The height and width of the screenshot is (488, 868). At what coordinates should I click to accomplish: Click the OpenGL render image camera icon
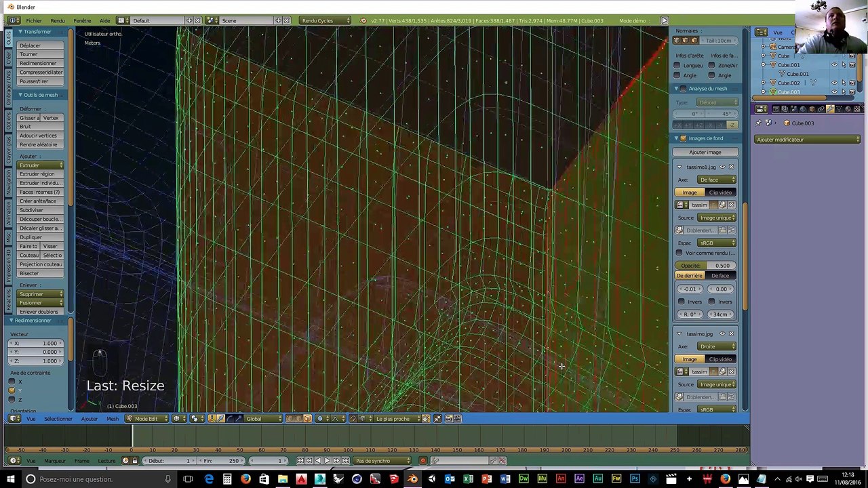point(448,418)
